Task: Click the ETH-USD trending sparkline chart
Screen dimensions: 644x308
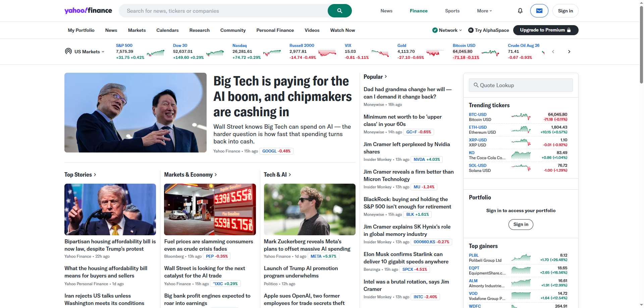Action: pyautogui.click(x=521, y=129)
